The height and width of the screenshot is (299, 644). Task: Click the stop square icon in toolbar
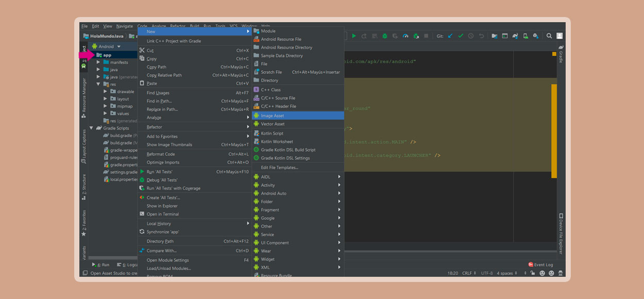click(426, 36)
